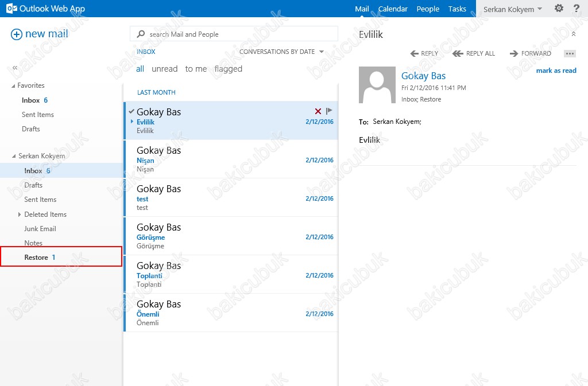Open the test message
Image resolution: width=588 pixels, height=386 pixels.
point(231,198)
